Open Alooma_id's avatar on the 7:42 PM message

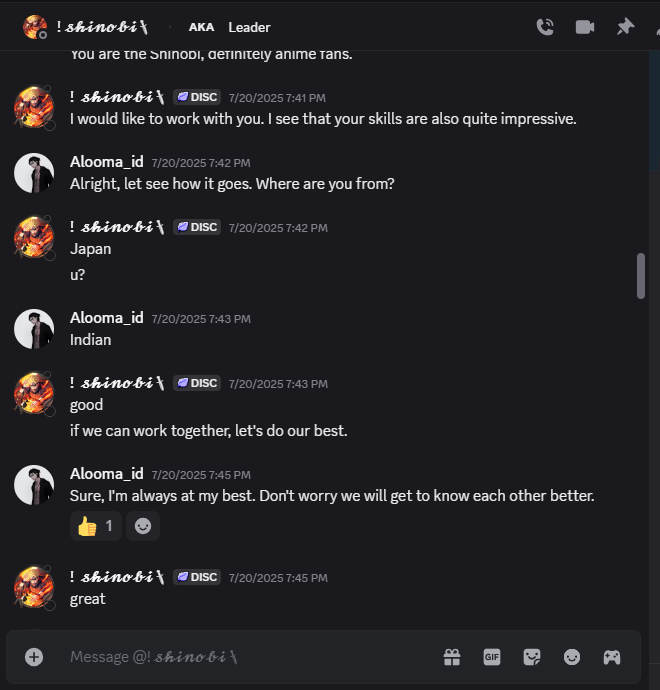click(x=34, y=173)
